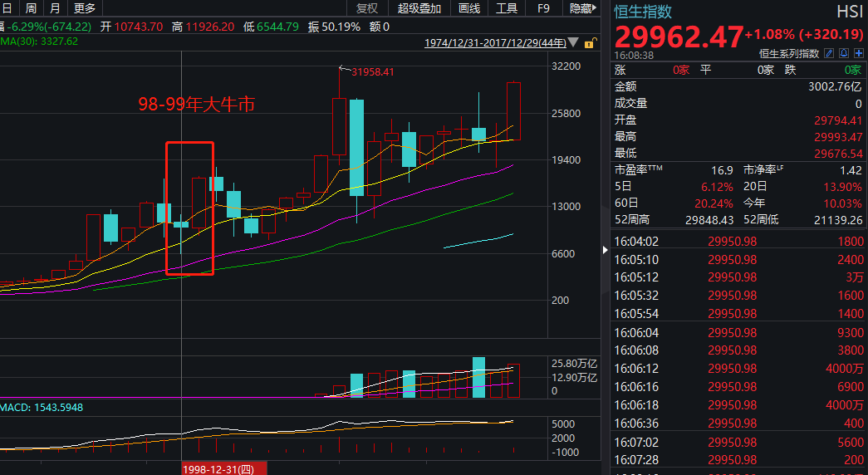Click the 52周低 value 21139.26
The height and width of the screenshot is (475, 868).
tap(838, 220)
